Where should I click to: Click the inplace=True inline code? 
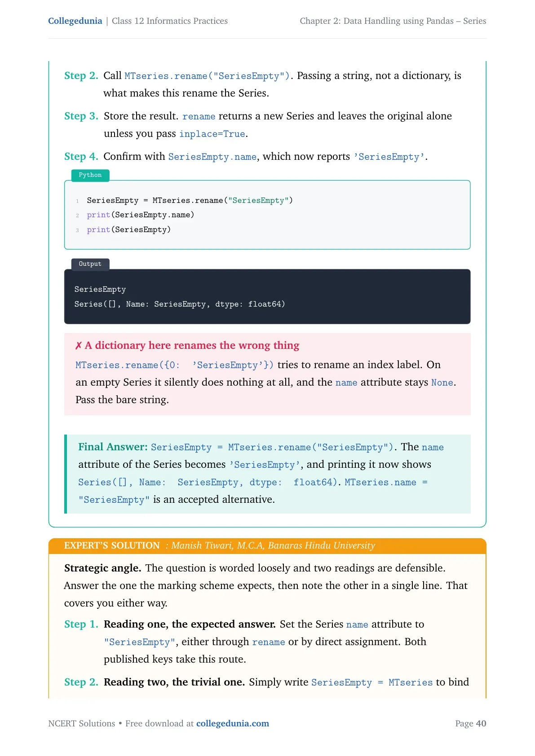click(212, 134)
